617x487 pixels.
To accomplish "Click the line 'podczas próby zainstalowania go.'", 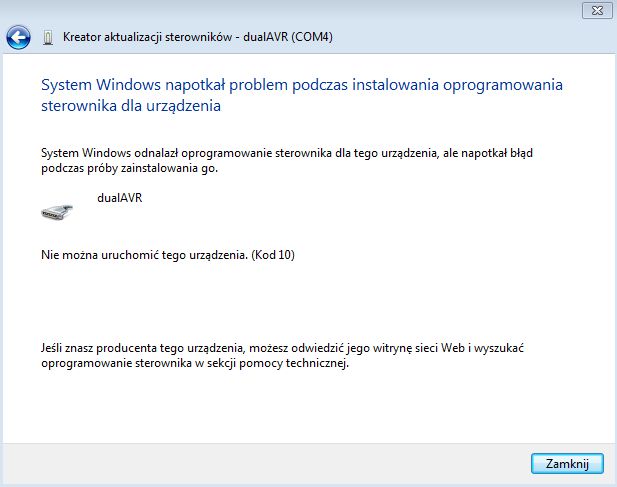I will click(129, 168).
